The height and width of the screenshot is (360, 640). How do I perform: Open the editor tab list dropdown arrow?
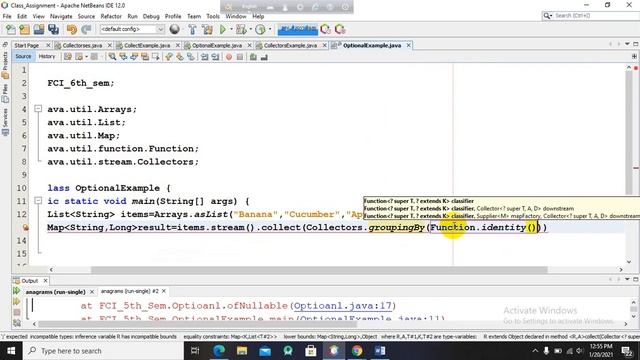click(x=627, y=44)
